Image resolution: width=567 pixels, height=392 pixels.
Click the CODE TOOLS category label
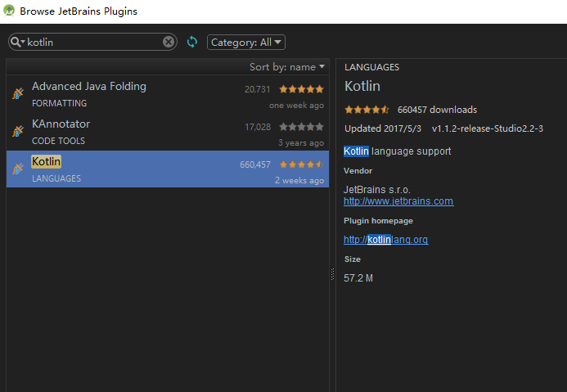tap(58, 141)
